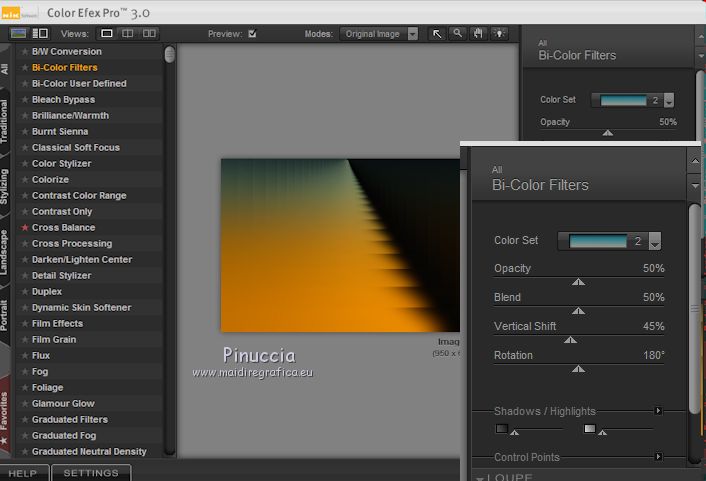706x481 pixels.
Task: Select the side-by-side preview view icon
Action: pyautogui.click(x=149, y=33)
